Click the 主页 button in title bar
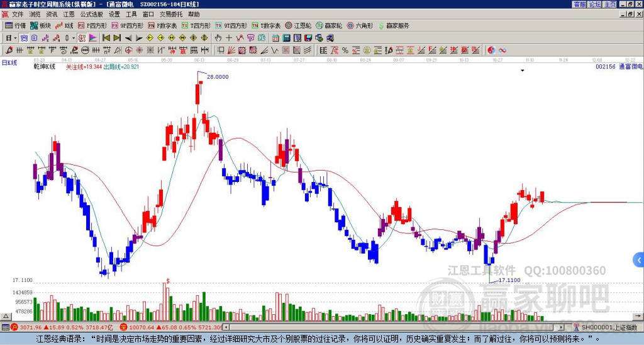644x345 pixels. 610,4
